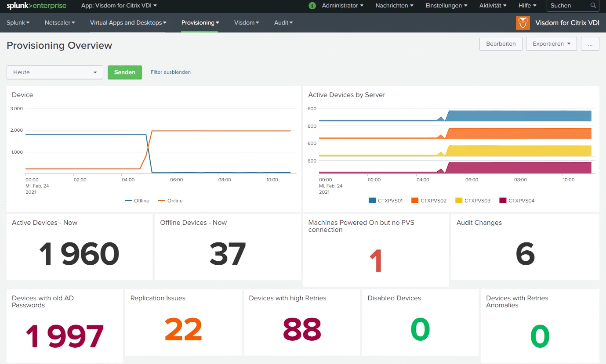Click the more options ellipsis button
Viewport: 606px width, 364px height.
tap(590, 44)
